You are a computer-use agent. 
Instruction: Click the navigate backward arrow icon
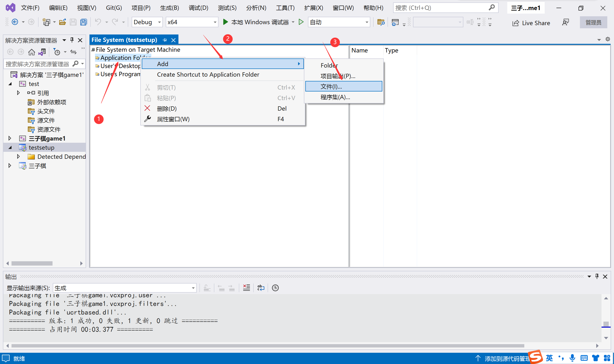click(15, 22)
